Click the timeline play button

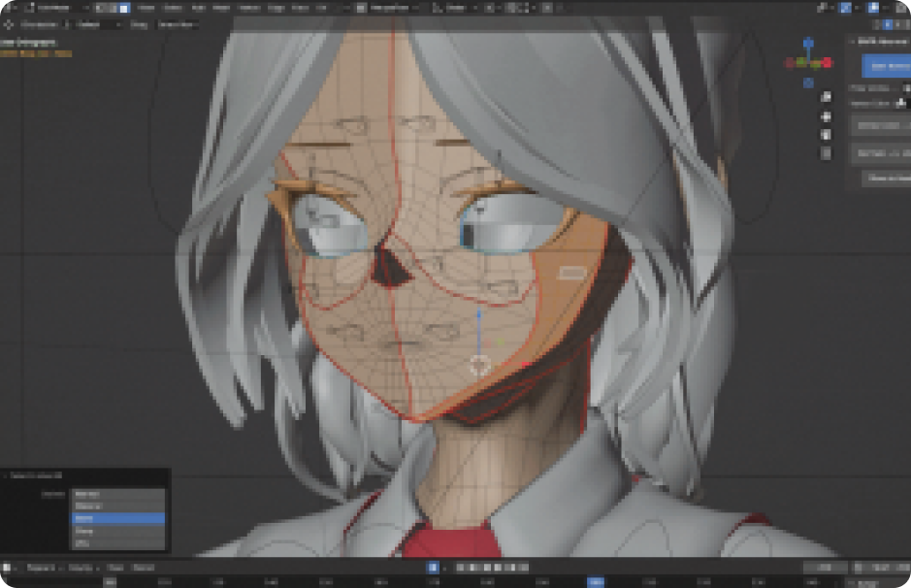[x=498, y=567]
